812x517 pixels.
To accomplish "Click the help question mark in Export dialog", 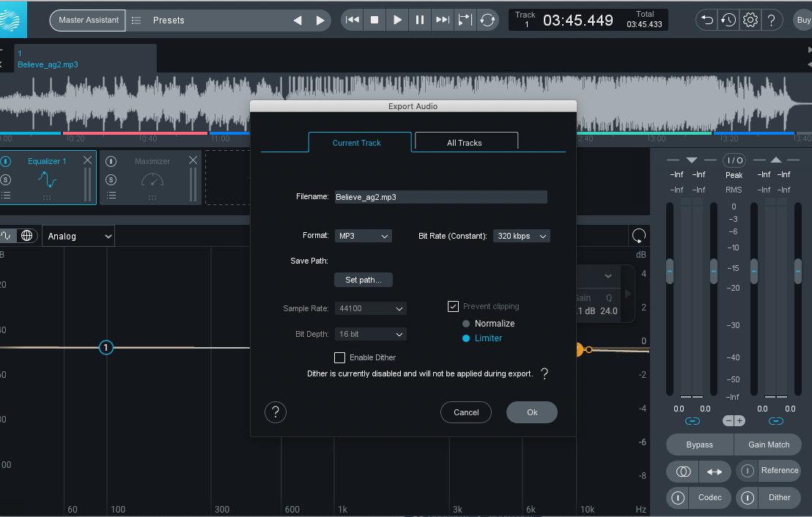I will click(x=276, y=412).
